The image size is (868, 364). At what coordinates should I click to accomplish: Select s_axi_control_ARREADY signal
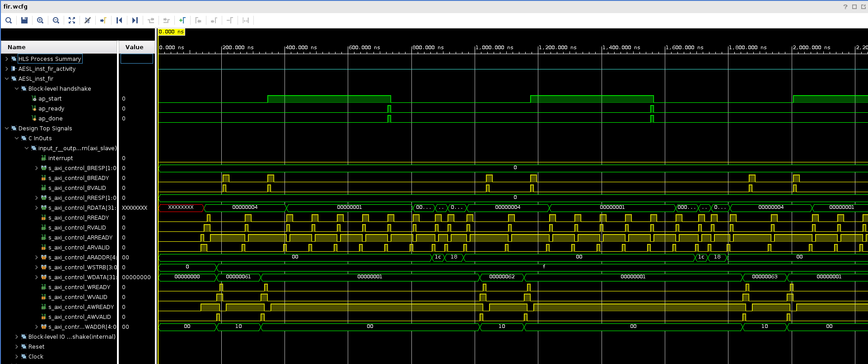[80, 238]
